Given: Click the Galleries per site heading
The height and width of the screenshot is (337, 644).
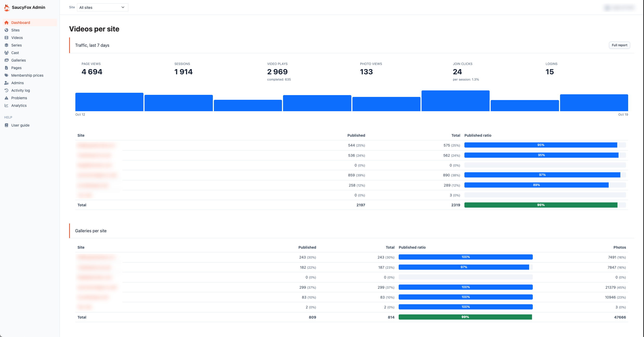Looking at the screenshot, I should tap(91, 231).
